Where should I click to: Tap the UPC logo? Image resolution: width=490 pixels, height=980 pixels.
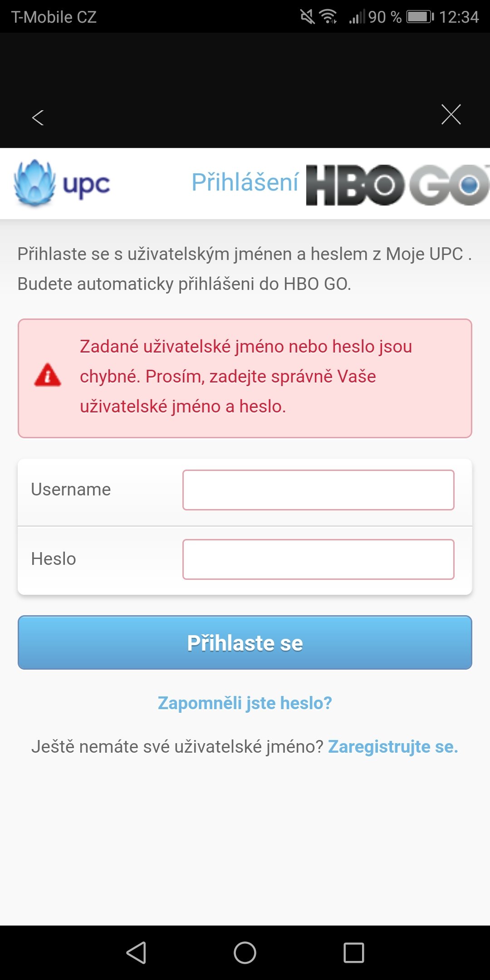point(62,183)
